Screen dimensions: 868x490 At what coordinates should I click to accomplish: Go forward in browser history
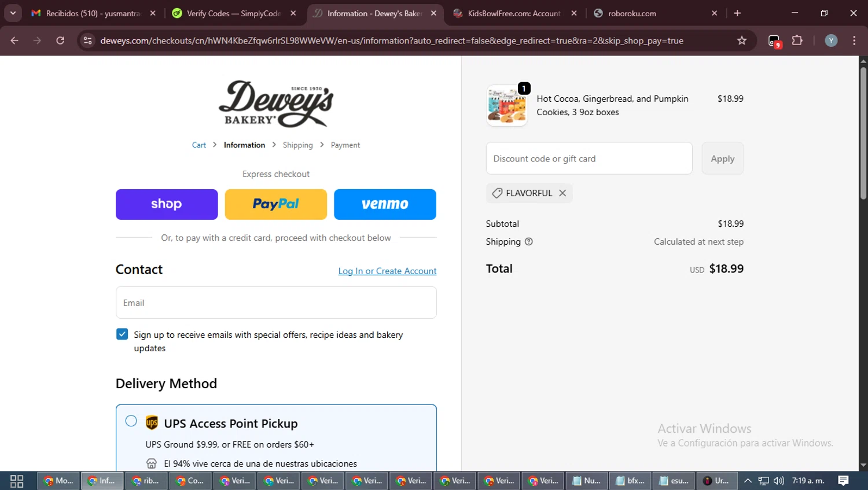click(x=37, y=40)
